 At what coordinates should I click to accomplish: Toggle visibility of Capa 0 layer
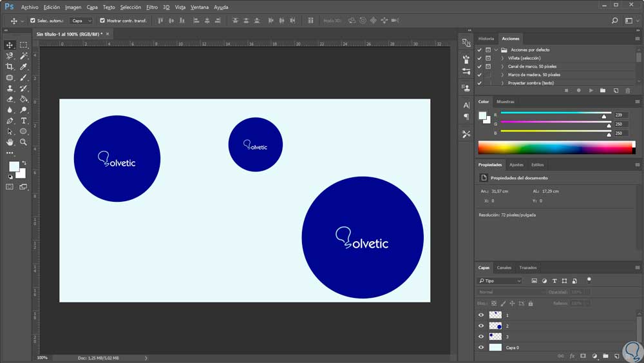tap(480, 347)
